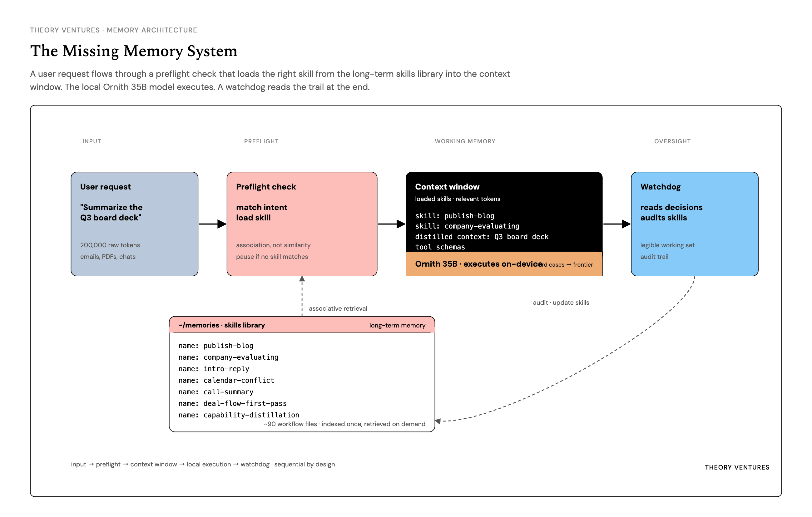Click the subtitle paragraph about preflight check

(x=270, y=80)
